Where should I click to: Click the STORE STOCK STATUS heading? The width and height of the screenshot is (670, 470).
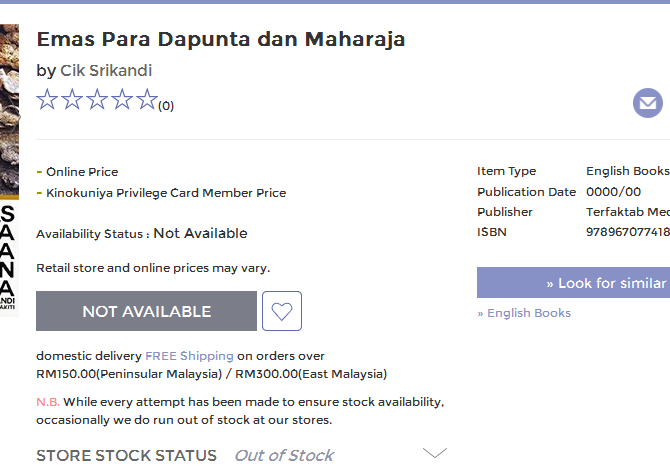126,455
